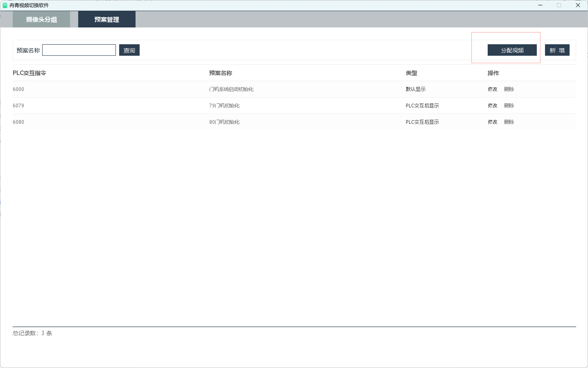
Task: Click 修改 for the 6080 row
Action: tap(492, 122)
